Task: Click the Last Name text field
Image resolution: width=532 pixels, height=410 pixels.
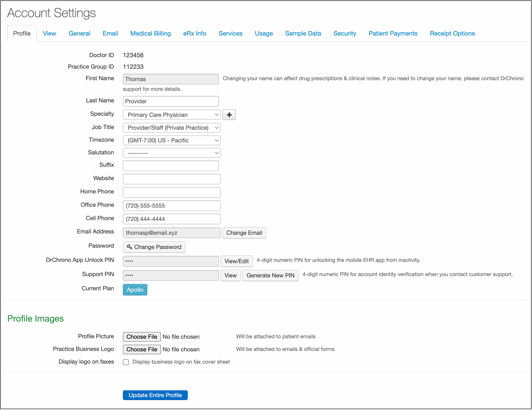Action: tap(170, 101)
